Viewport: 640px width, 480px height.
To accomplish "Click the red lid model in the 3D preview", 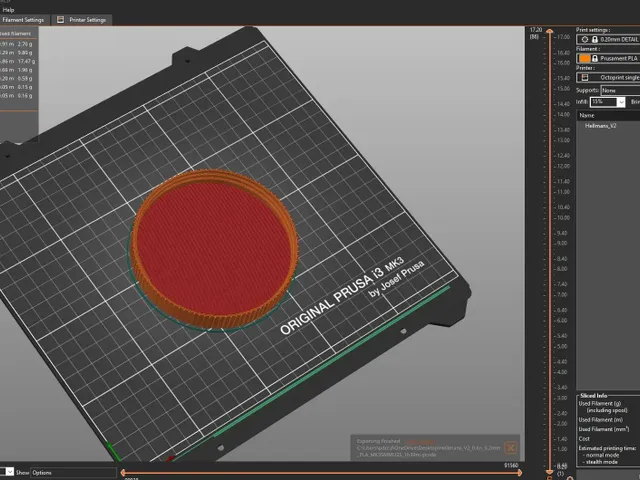I will (x=213, y=249).
